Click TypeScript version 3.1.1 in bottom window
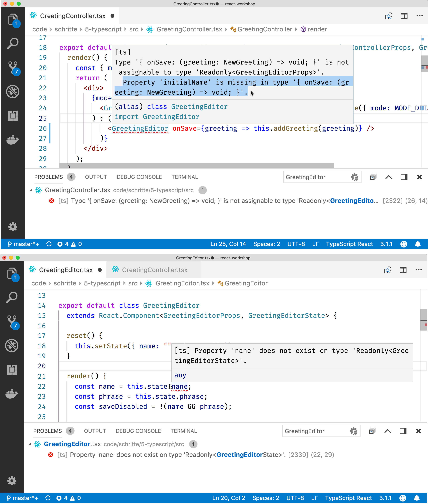The width and height of the screenshot is (428, 504). point(385,498)
